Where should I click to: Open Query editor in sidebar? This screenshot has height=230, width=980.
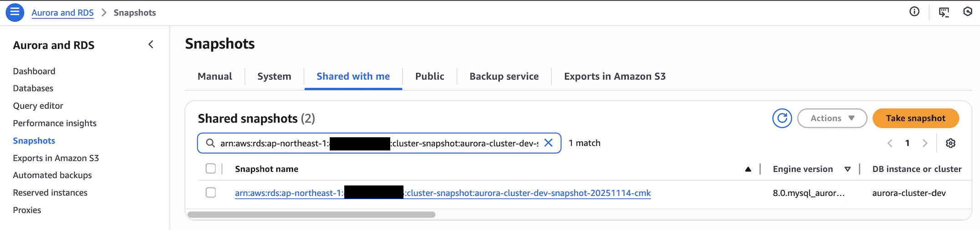[x=38, y=106]
